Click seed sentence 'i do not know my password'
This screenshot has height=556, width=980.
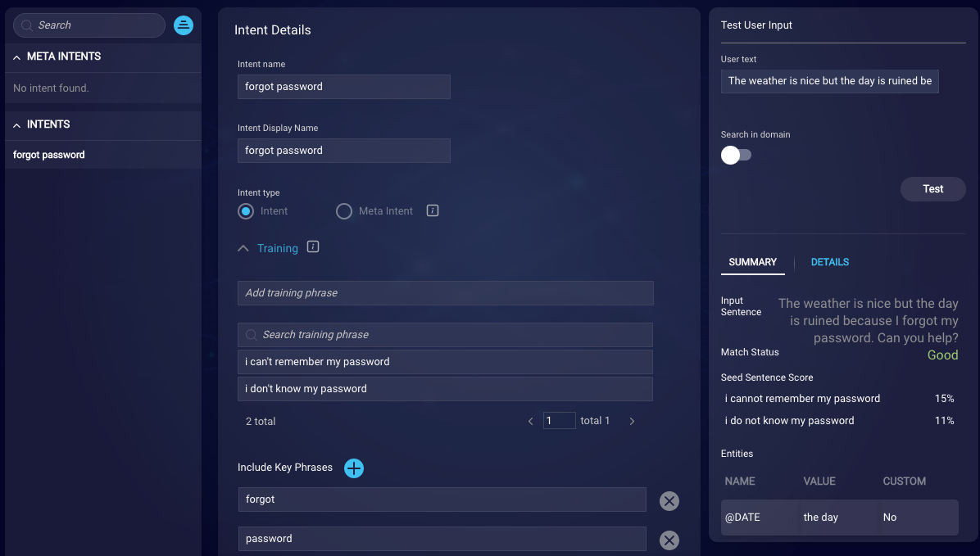(x=789, y=421)
